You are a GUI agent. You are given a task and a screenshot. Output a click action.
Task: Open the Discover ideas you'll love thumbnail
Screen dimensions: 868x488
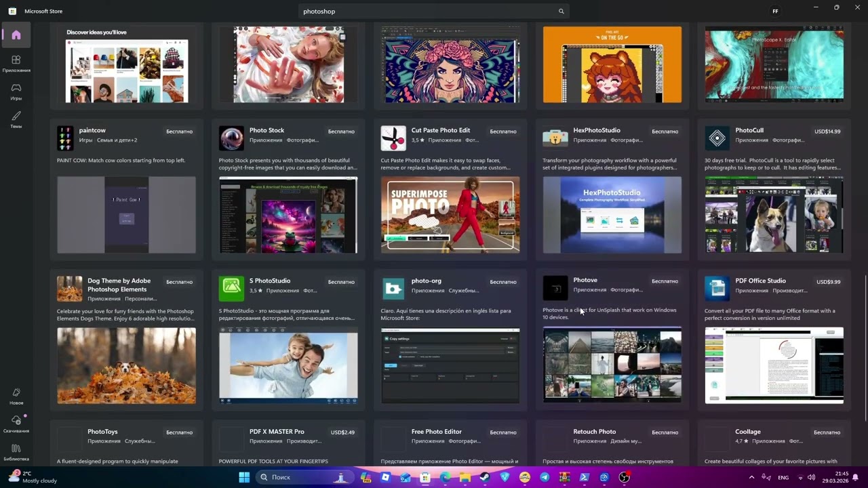pos(127,64)
